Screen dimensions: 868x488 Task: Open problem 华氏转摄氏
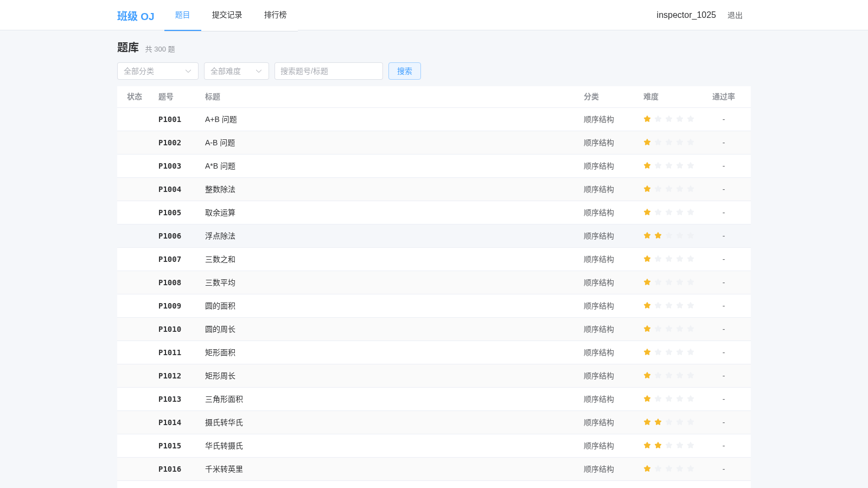click(x=224, y=446)
